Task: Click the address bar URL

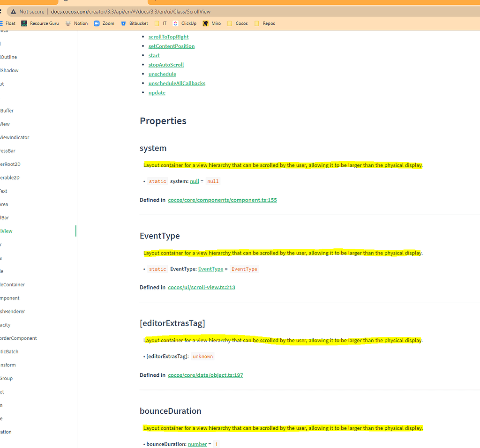Action: coord(131,12)
